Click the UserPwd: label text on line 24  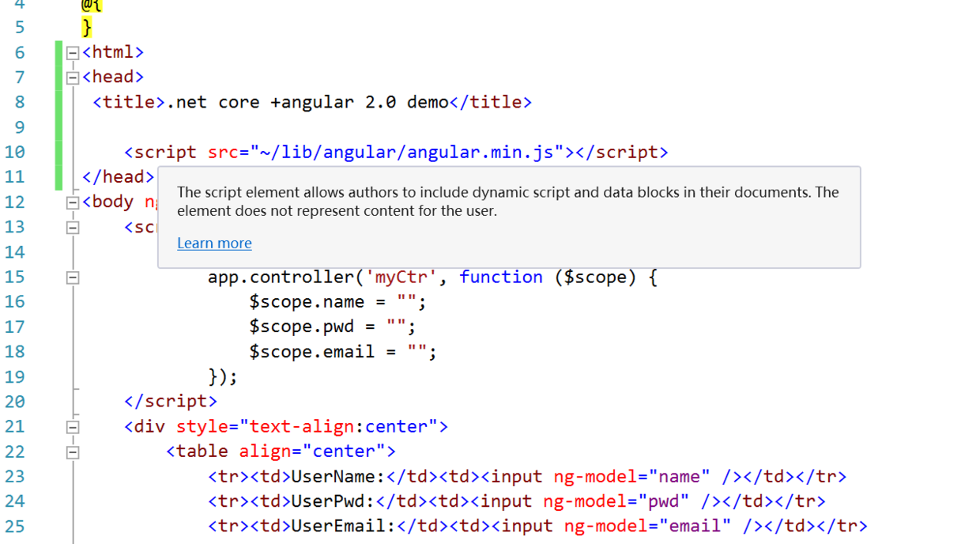coord(334,501)
